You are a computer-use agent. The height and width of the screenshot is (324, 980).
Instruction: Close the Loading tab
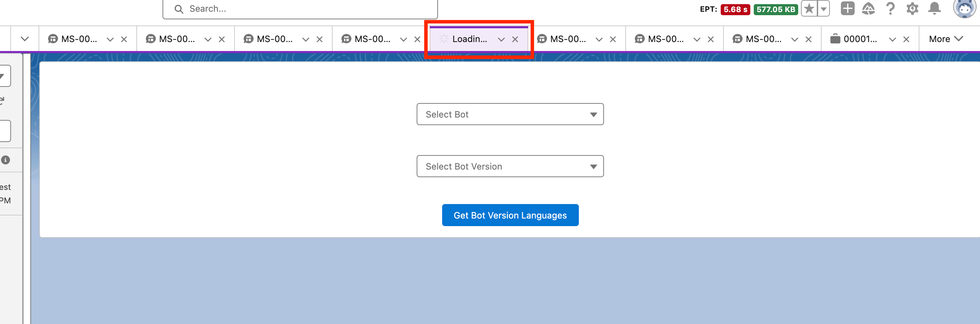click(515, 39)
